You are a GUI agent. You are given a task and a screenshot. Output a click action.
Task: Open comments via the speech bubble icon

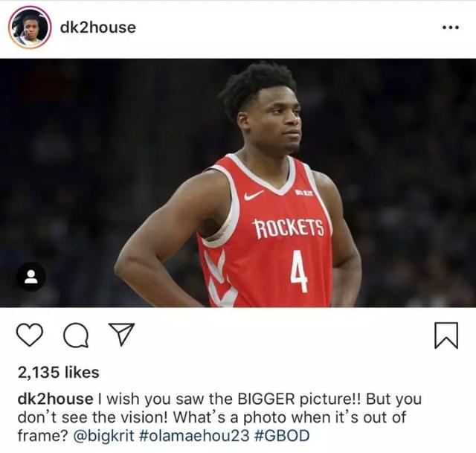pos(76,335)
